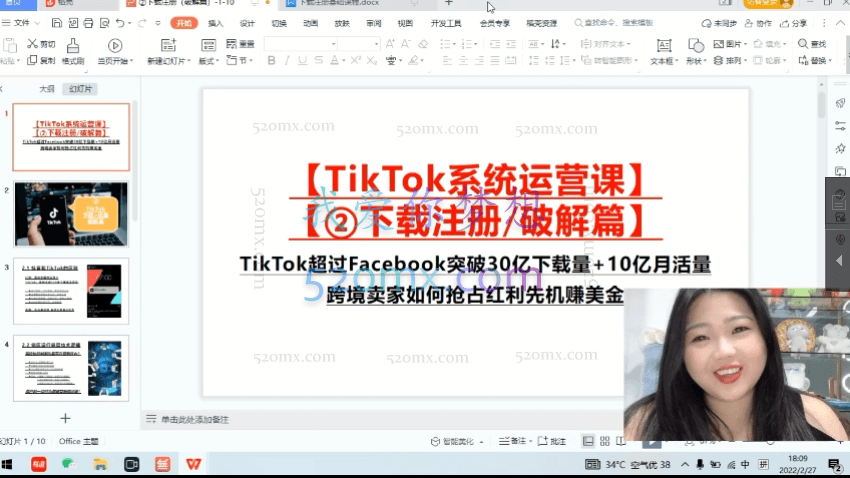Open the font name dropdown

coord(333,44)
